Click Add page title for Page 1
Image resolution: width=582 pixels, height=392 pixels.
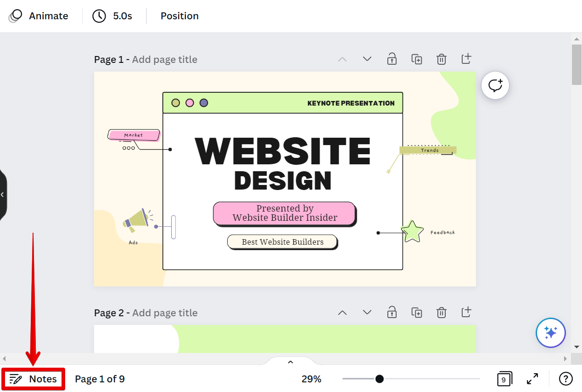click(164, 59)
